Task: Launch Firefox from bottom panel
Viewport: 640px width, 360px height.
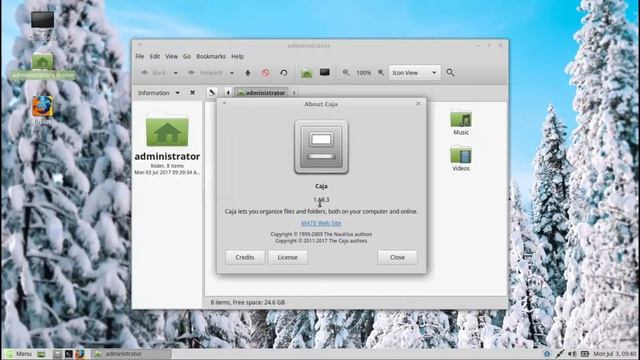Action: [80, 354]
